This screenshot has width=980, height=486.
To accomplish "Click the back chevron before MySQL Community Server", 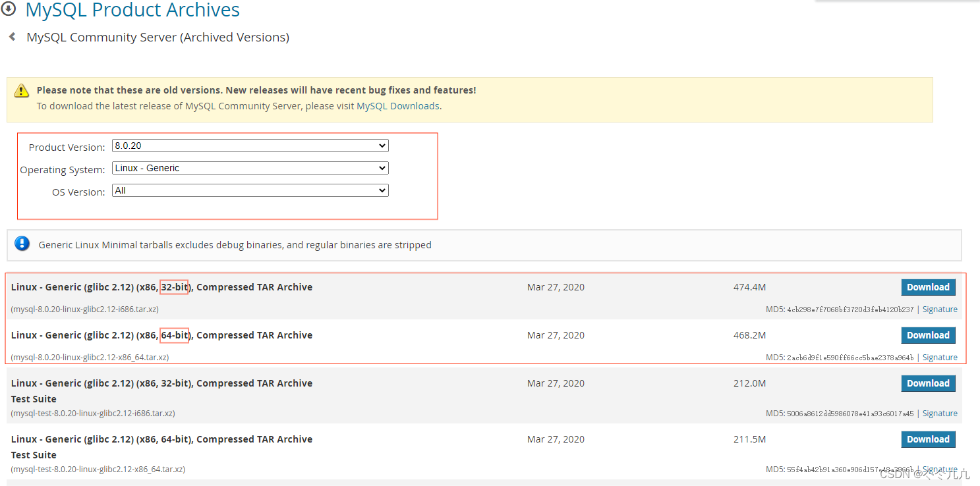I will point(12,37).
